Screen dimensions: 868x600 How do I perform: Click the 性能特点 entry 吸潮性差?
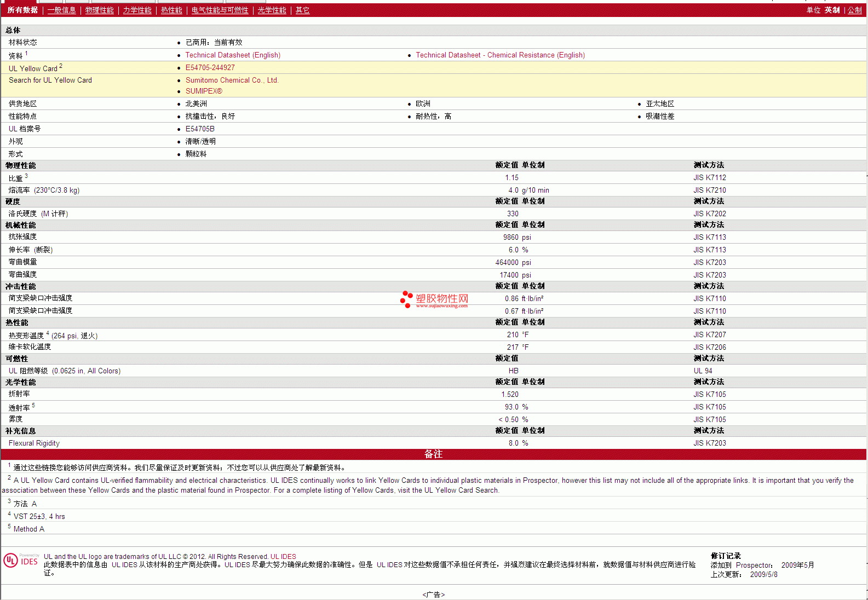tap(659, 117)
